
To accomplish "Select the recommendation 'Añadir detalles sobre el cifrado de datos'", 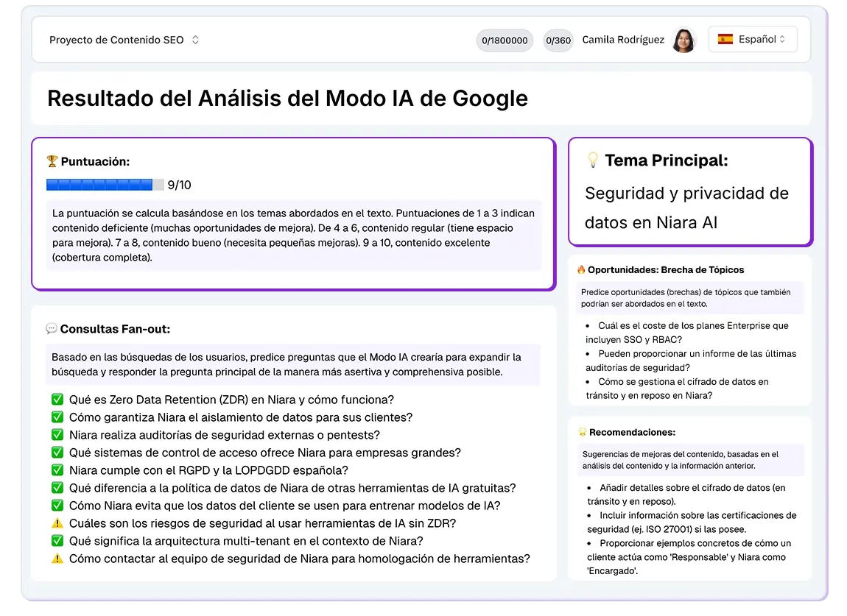I will click(686, 495).
